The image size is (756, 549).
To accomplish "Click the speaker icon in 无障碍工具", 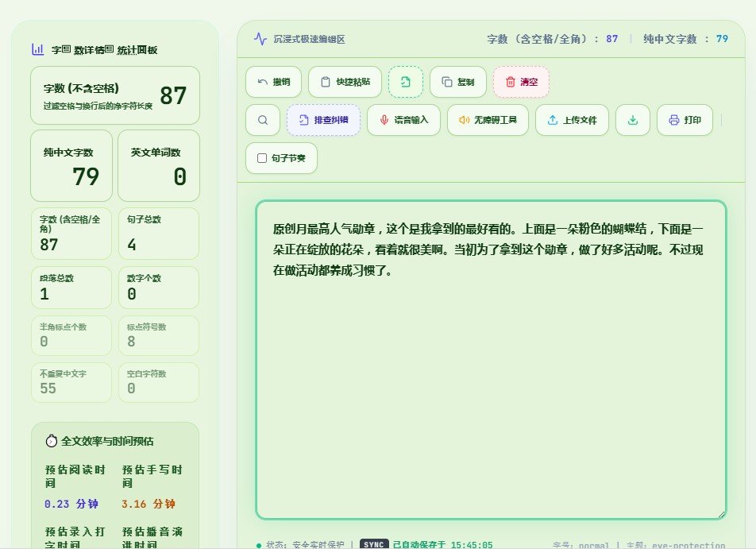I will tap(464, 120).
